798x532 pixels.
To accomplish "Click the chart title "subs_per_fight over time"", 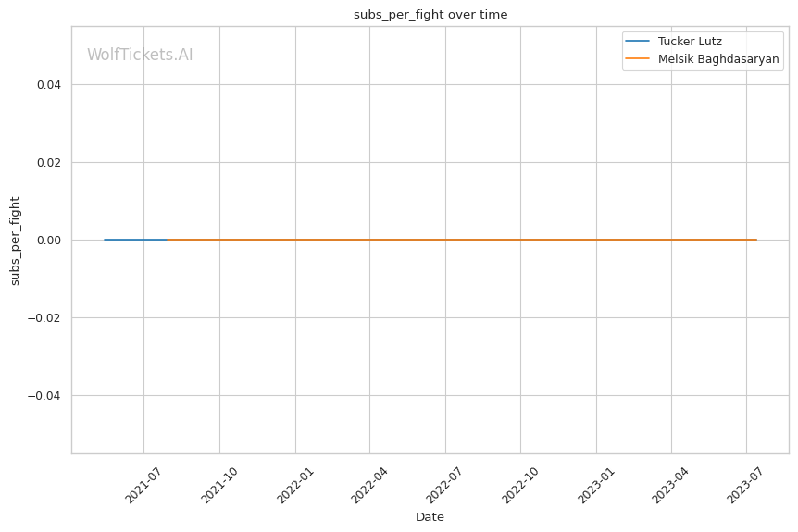I will tap(430, 14).
